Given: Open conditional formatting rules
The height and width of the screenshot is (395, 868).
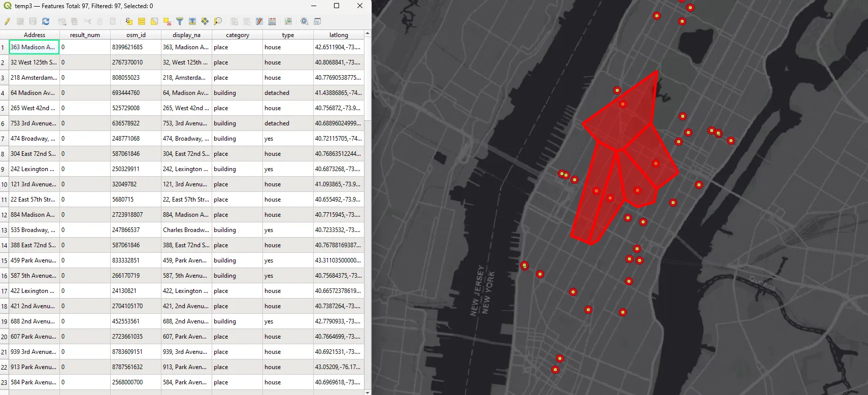Looking at the screenshot, I should tap(288, 21).
